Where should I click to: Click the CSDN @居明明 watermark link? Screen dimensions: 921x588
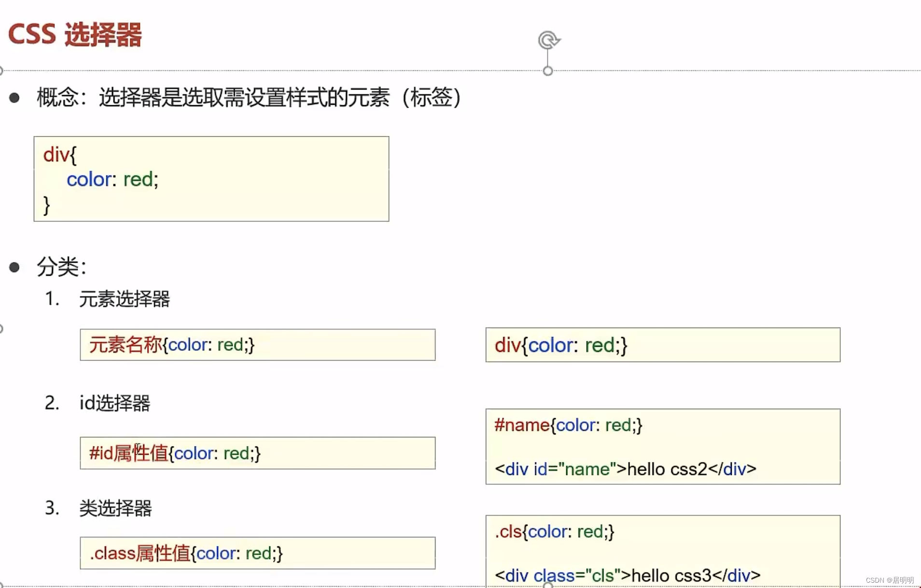[x=891, y=580]
